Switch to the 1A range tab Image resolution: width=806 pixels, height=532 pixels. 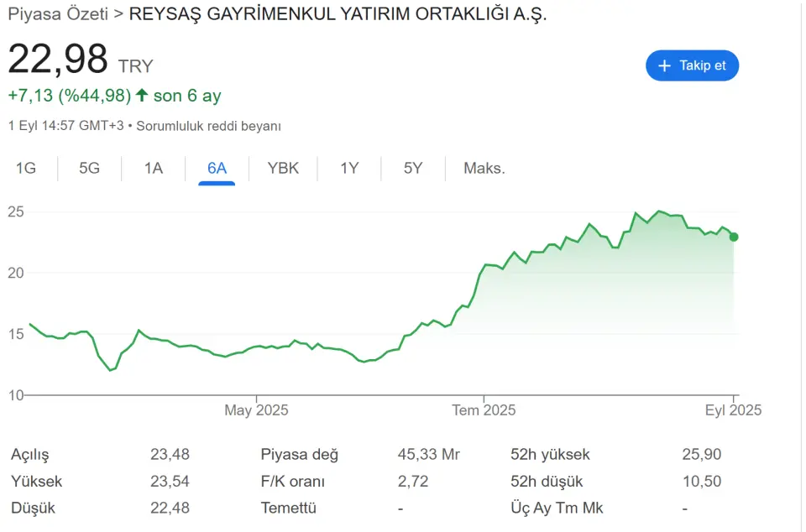coord(153,168)
